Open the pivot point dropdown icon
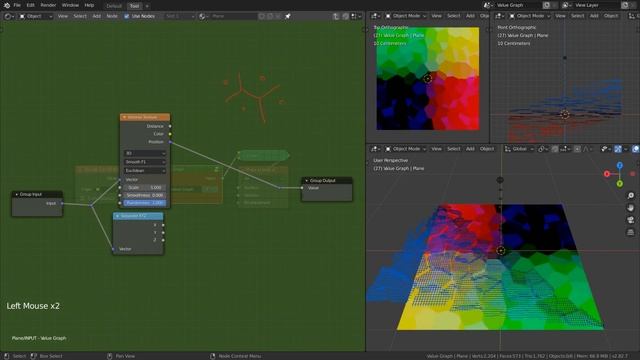Image resolution: width=640 pixels, height=360 pixels. pyautogui.click(x=543, y=149)
